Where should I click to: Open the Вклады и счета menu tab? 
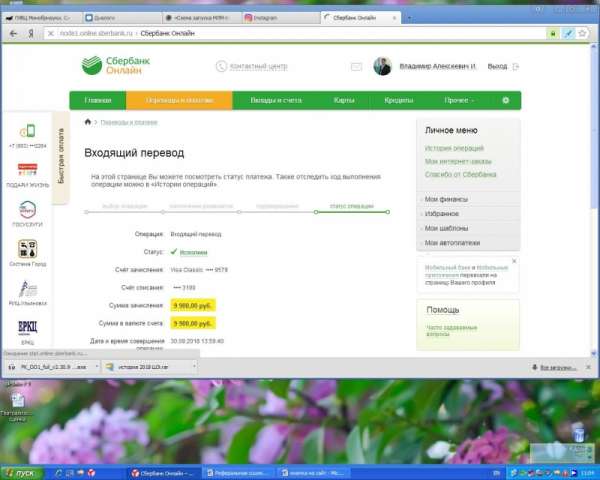tap(276, 100)
